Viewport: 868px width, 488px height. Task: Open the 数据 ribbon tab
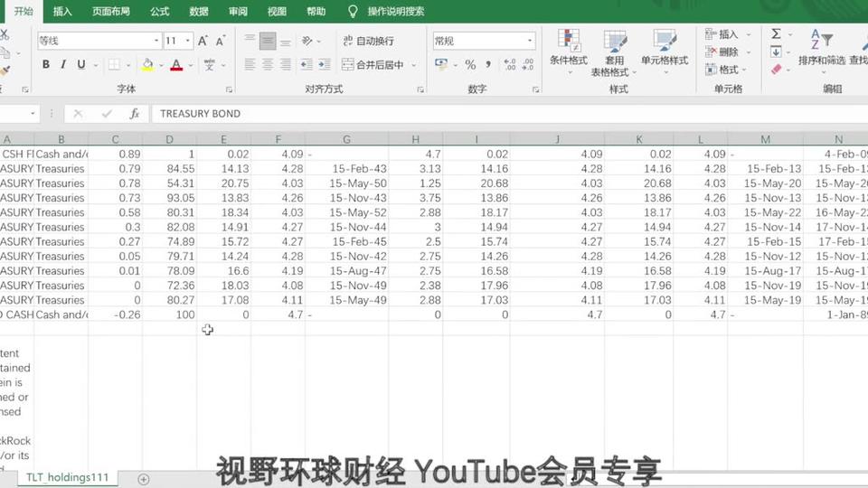199,12
